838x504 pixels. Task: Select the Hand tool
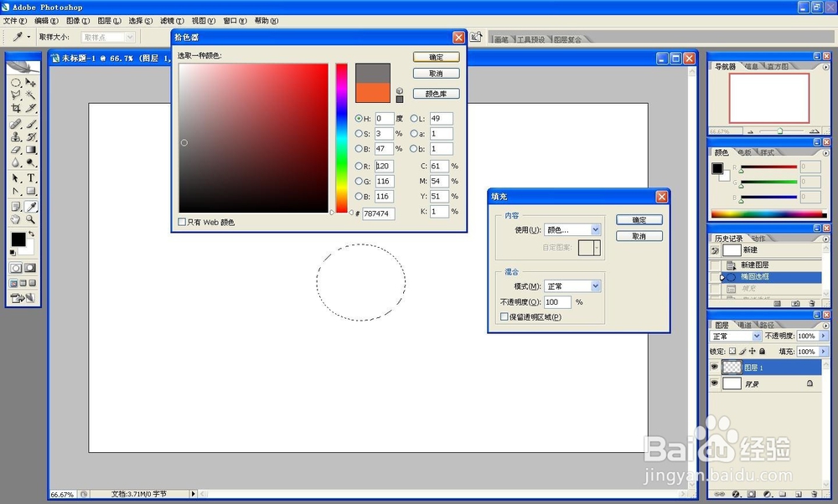[x=16, y=219]
